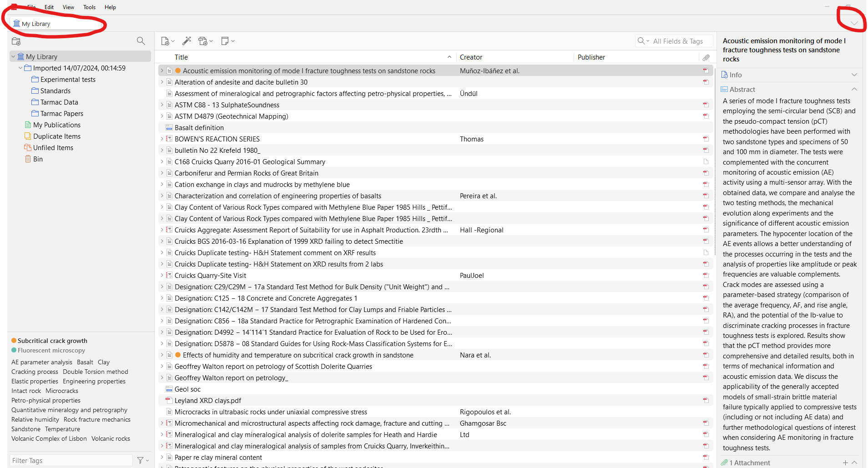Click the Geol soc note icon
The image size is (868, 468).
[169, 389]
